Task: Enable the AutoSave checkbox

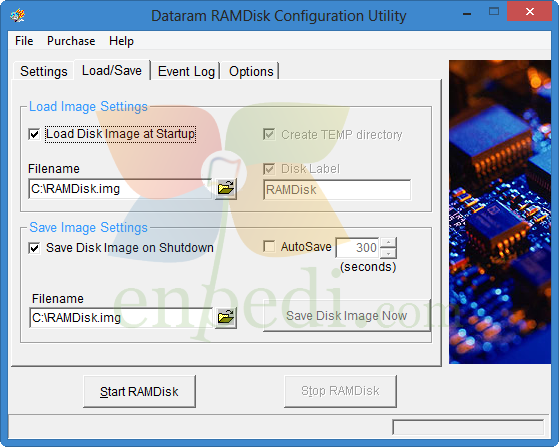Action: [x=269, y=246]
